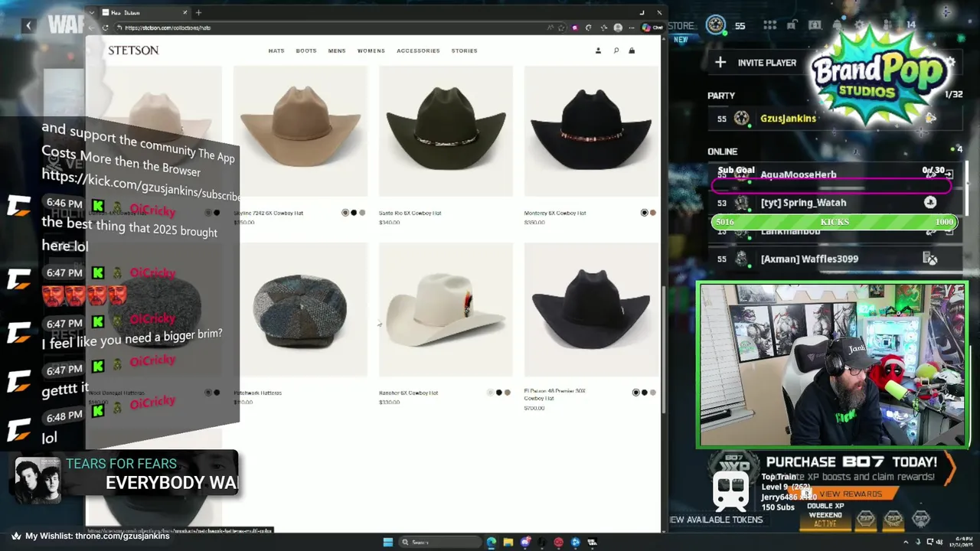The height and width of the screenshot is (551, 980).
Task: Open the Patchwork Hatteras link
Action: tap(257, 393)
